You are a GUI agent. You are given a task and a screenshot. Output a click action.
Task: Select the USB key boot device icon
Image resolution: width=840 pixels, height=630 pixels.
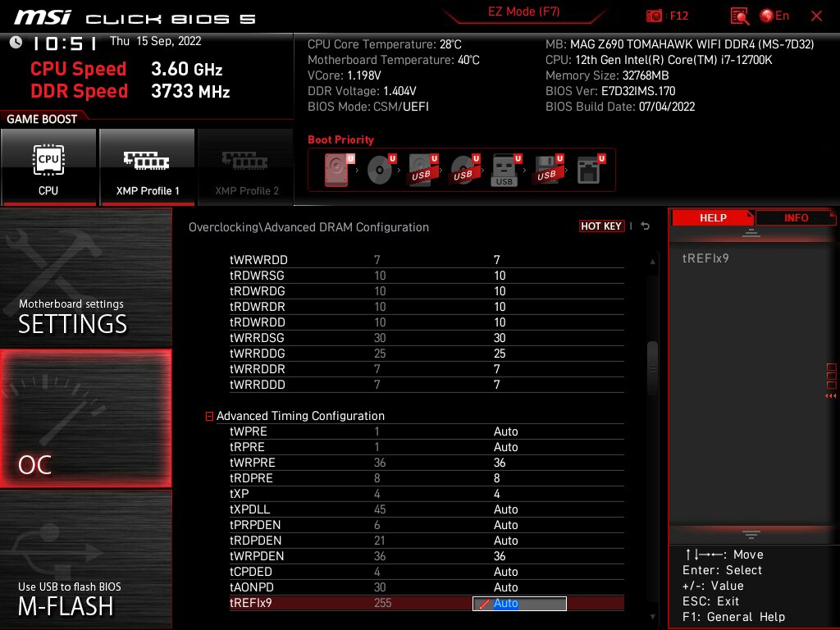point(505,171)
